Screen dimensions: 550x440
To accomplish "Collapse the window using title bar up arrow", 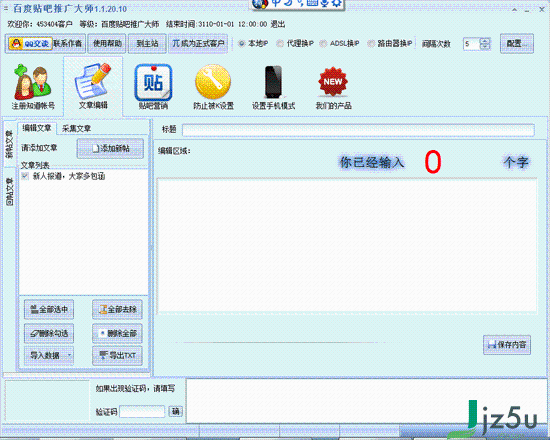I will click(514, 9).
